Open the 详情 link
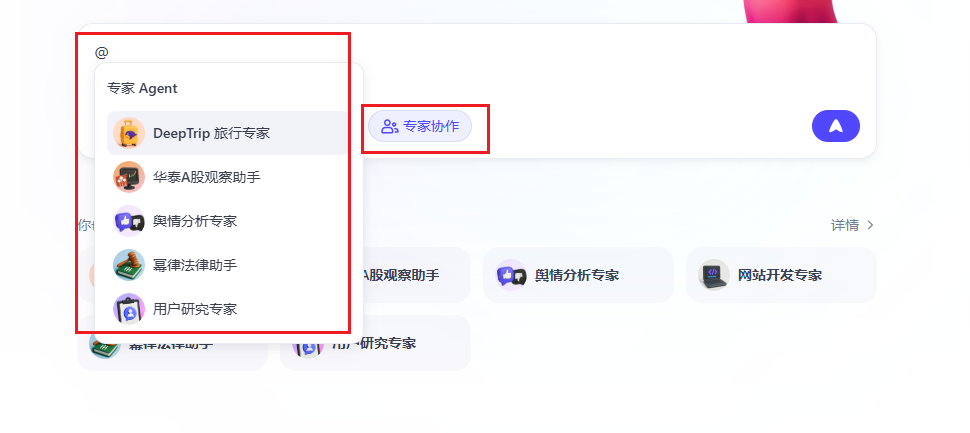 pos(844,225)
